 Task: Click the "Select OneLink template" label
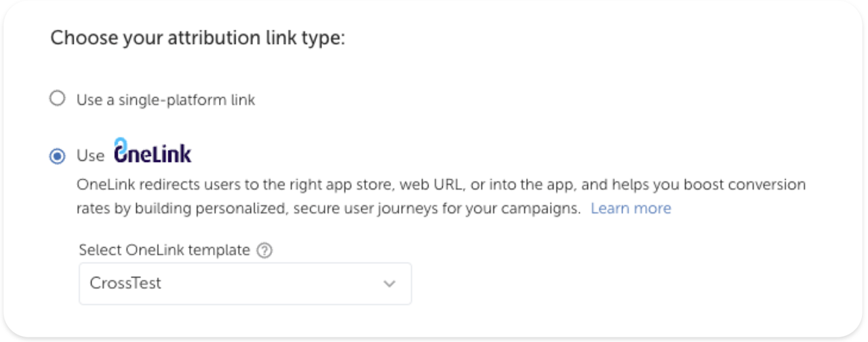coord(164,250)
